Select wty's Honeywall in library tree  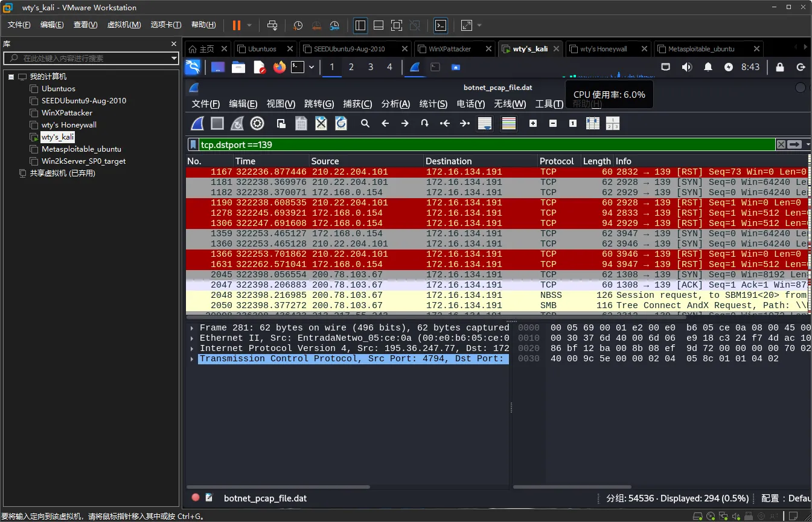[x=69, y=125]
